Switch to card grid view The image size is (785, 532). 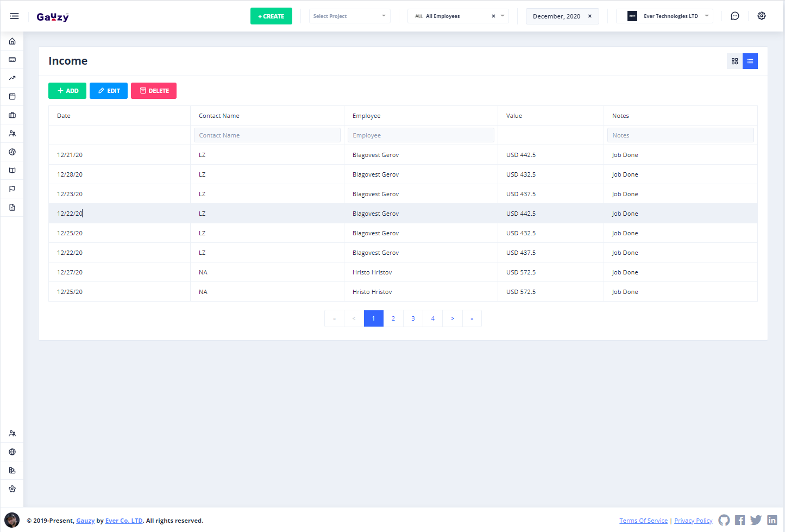[734, 61]
